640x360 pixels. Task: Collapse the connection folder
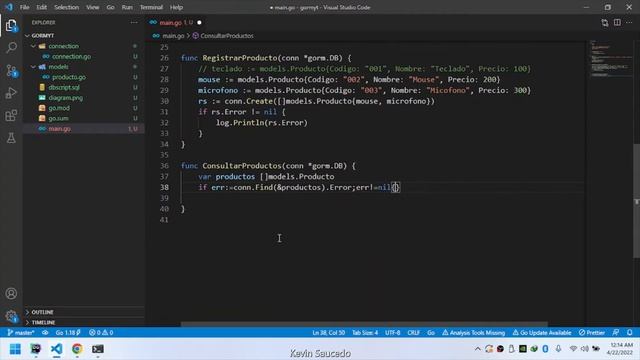click(84, 46)
